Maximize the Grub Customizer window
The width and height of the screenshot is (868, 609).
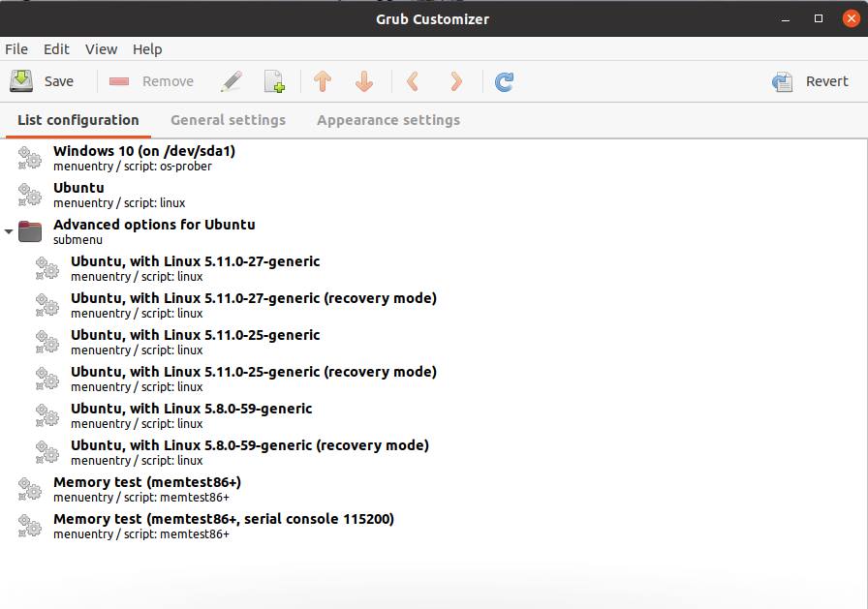point(819,18)
